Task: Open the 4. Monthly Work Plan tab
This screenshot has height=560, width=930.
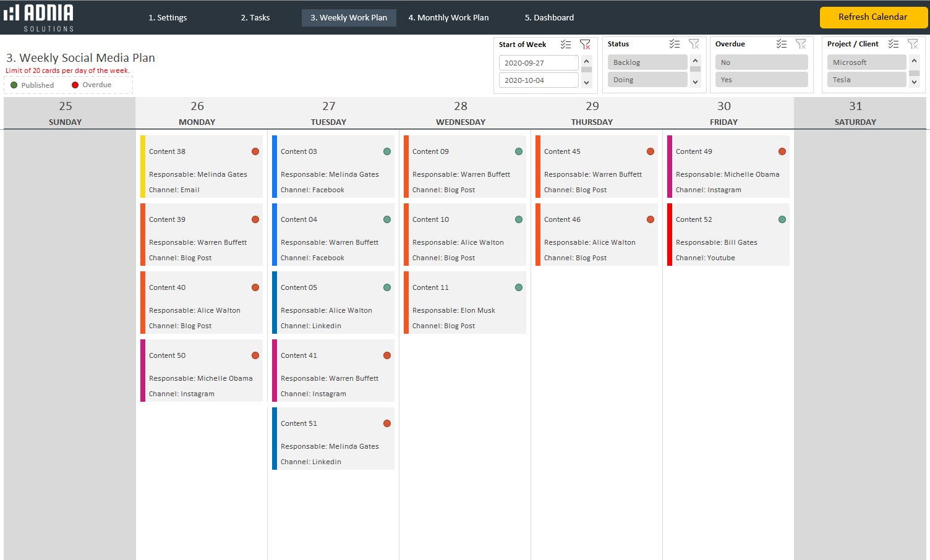Action: point(448,17)
